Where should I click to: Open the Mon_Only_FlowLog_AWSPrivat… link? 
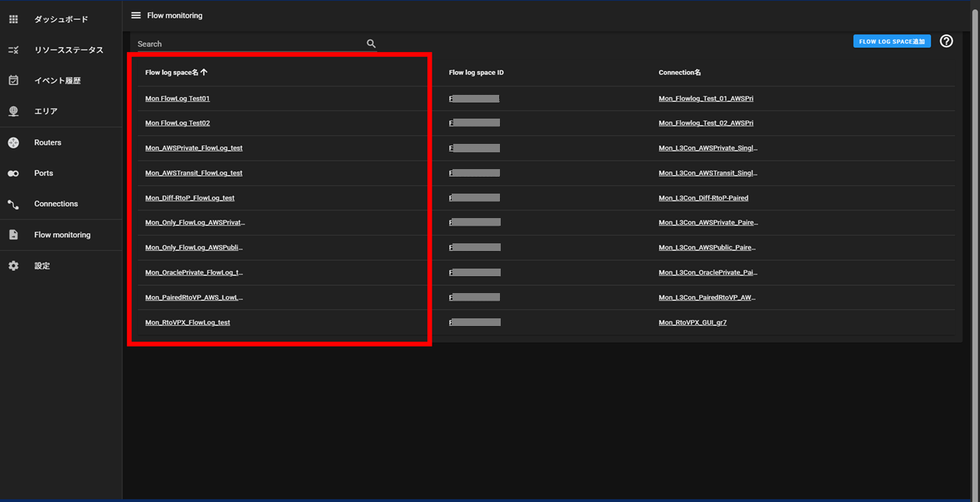pyautogui.click(x=195, y=223)
